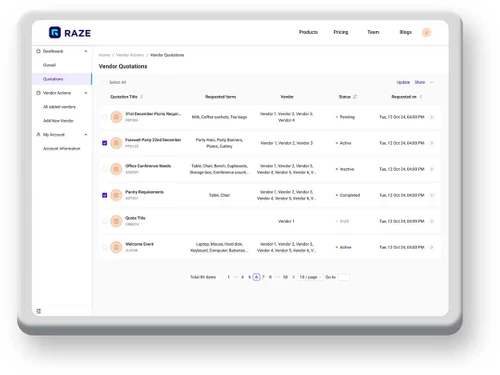Viewport: 500px width, 375px height.
Task: Open Pricing in top navigation
Action: (341, 32)
